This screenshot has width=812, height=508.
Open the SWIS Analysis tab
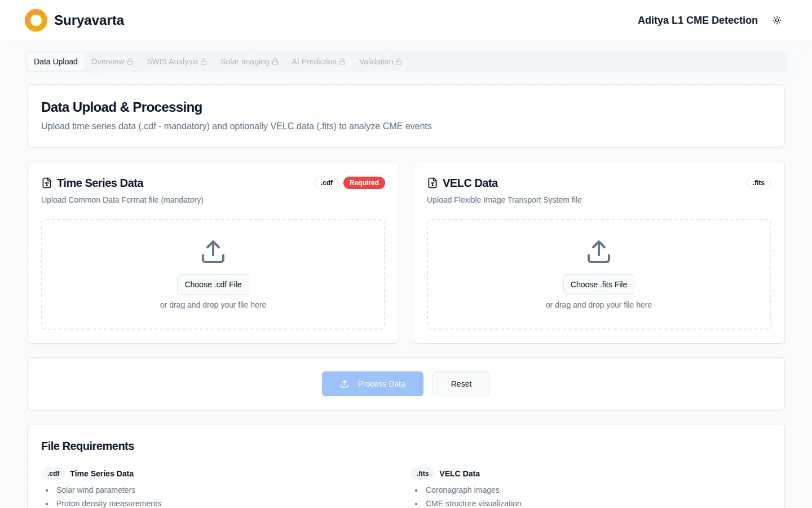point(176,62)
